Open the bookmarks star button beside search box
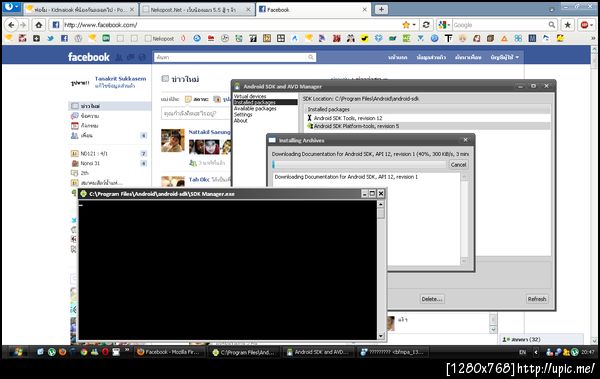This screenshot has height=379, width=600. click(567, 25)
